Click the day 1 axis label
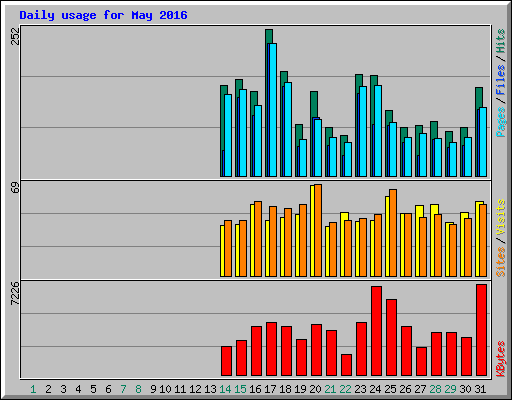This screenshot has width=512, height=400. [33, 389]
